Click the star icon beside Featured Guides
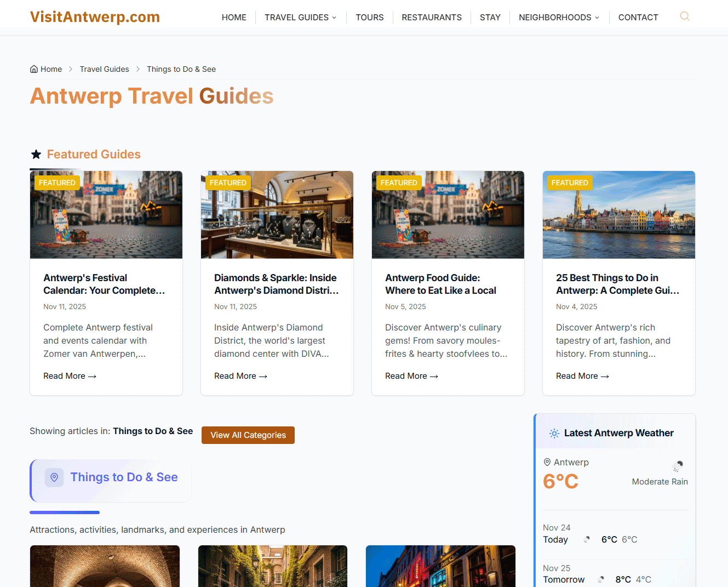728x587 pixels. tap(36, 154)
